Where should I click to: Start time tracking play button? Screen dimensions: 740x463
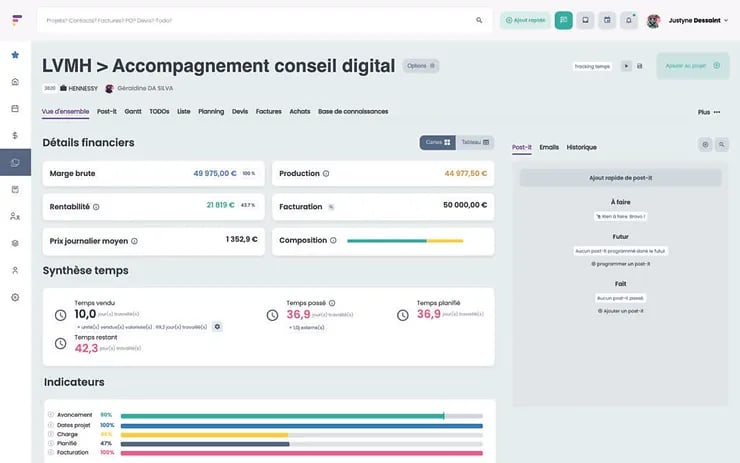pyautogui.click(x=626, y=66)
